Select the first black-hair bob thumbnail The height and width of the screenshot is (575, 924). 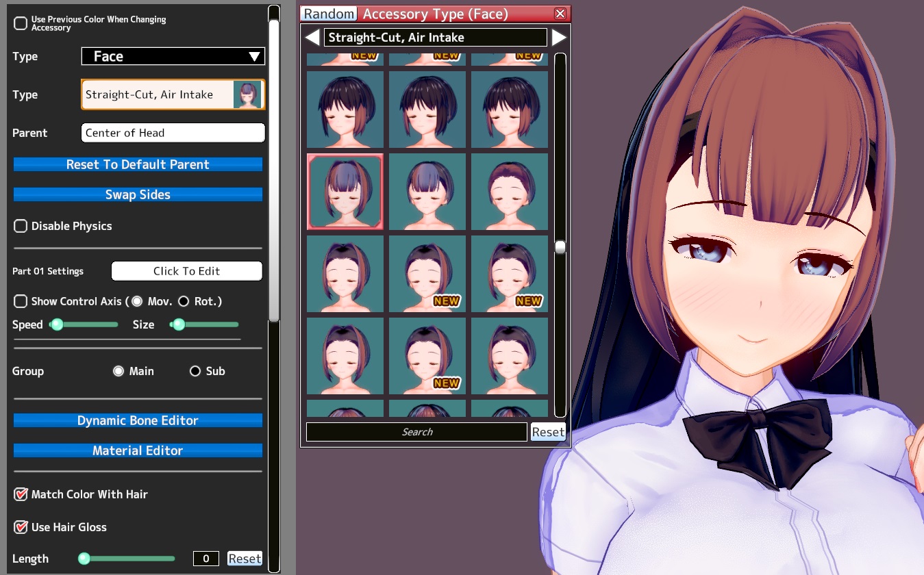345,110
